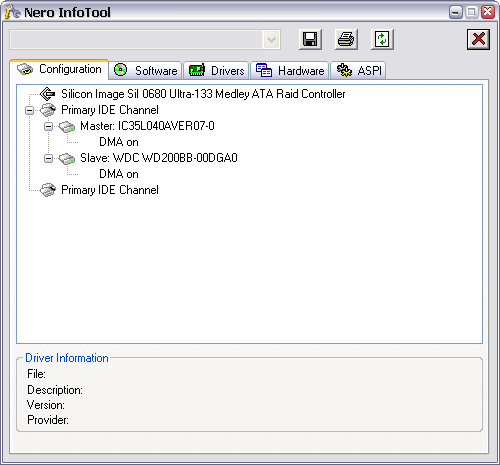Click the last Primary IDE Channel icon
500x465 pixels.
(48, 190)
